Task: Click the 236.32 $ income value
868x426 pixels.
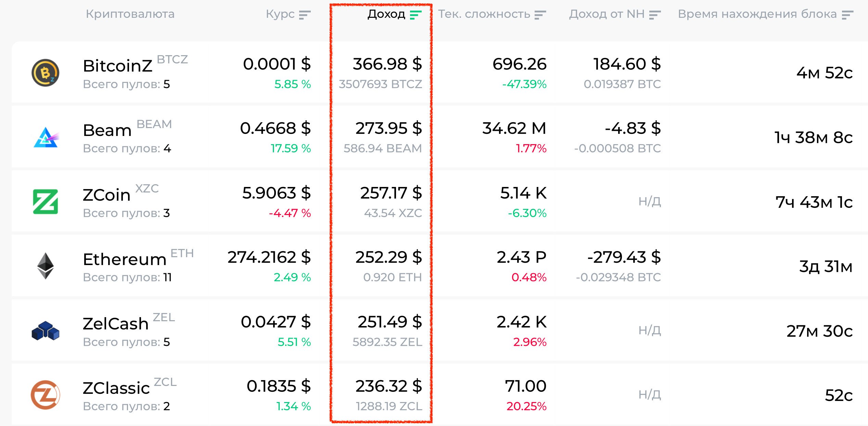Action: 389,386
